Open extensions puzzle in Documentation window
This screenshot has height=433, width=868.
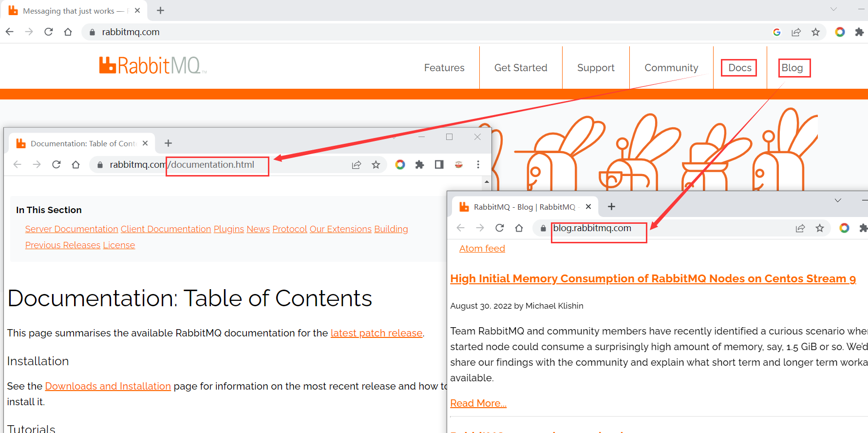[419, 165]
